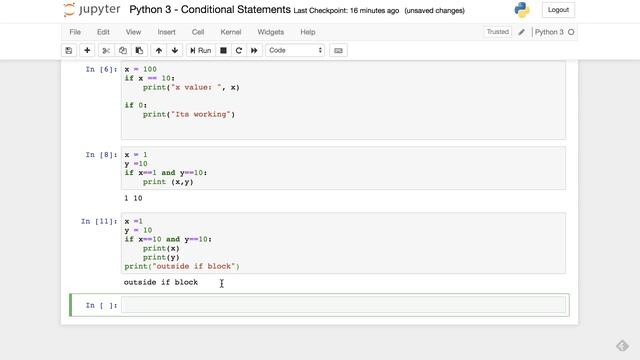The width and height of the screenshot is (640, 360).
Task: Open the View menu
Action: point(133,32)
